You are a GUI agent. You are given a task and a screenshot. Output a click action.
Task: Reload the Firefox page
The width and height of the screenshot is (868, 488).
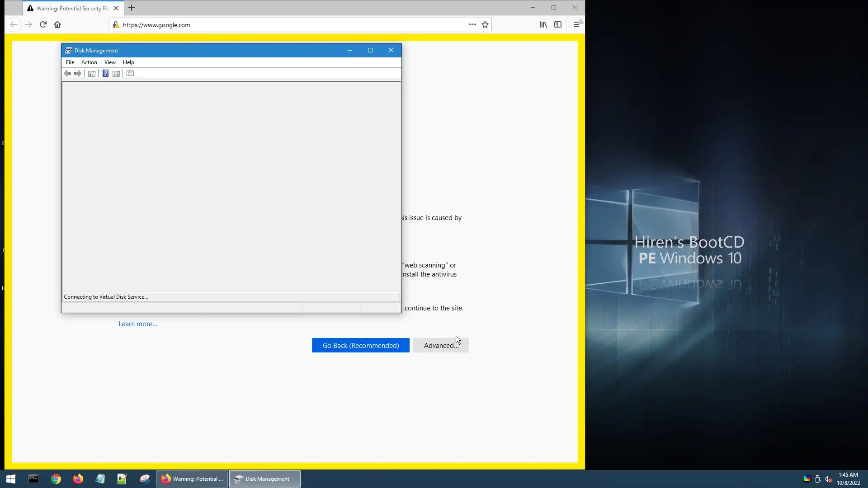43,25
